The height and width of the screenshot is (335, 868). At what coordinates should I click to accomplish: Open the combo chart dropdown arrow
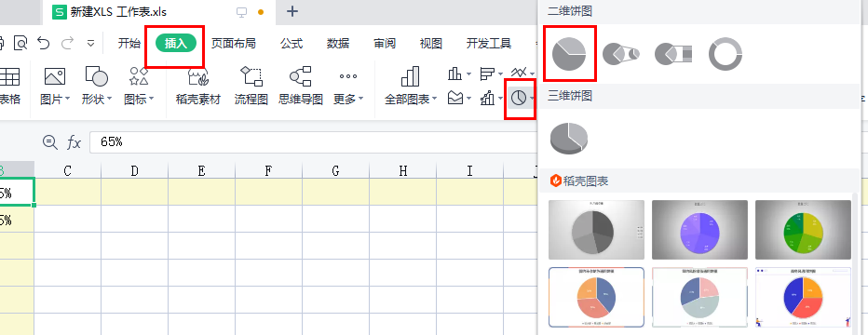500,99
